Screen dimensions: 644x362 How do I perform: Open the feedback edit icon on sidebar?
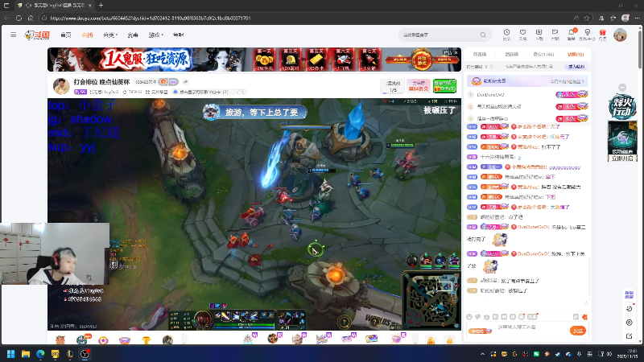[x=630, y=336]
